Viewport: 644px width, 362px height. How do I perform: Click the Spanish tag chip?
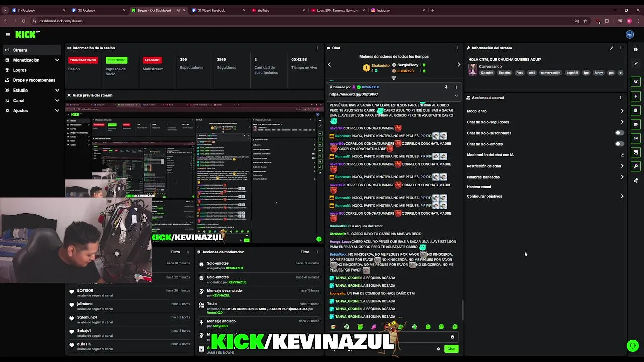point(487,73)
